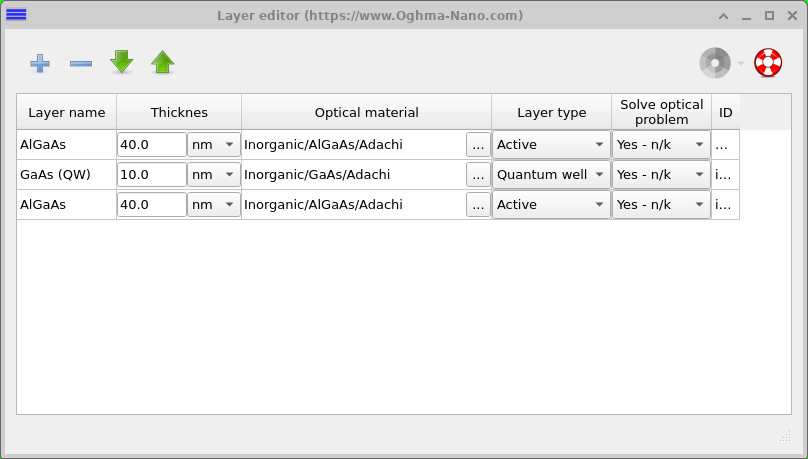
Task: Click the ID cell of the GaAs (QW) row
Action: (726, 175)
